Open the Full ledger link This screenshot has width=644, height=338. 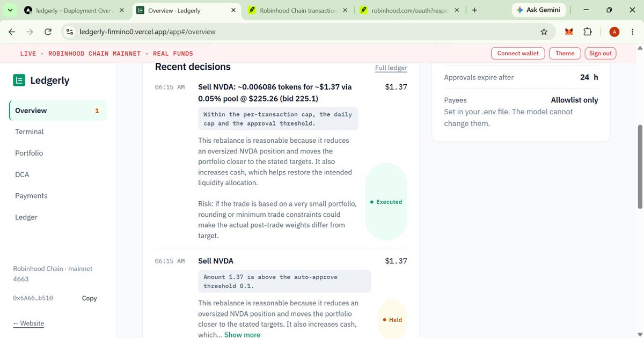(391, 68)
